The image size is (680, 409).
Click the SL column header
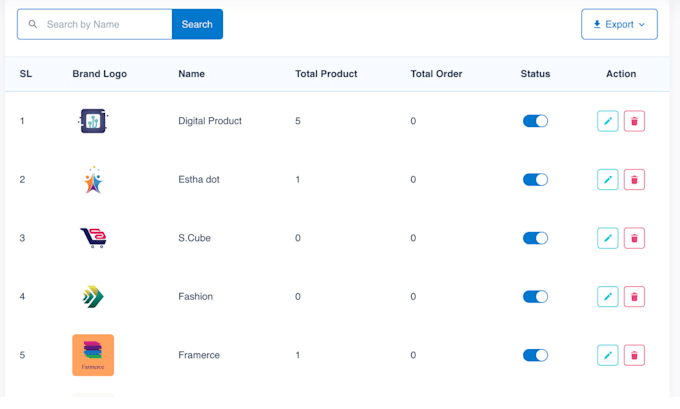click(x=26, y=74)
